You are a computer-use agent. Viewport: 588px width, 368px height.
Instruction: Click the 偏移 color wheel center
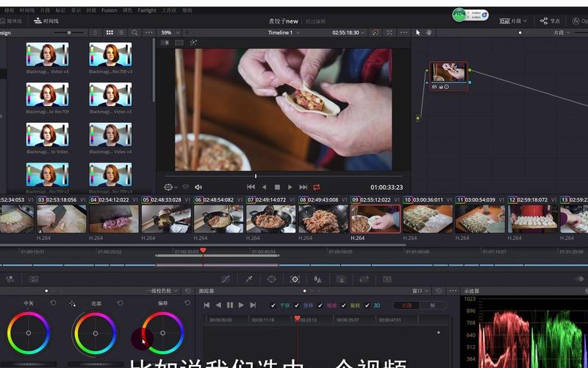pyautogui.click(x=162, y=333)
